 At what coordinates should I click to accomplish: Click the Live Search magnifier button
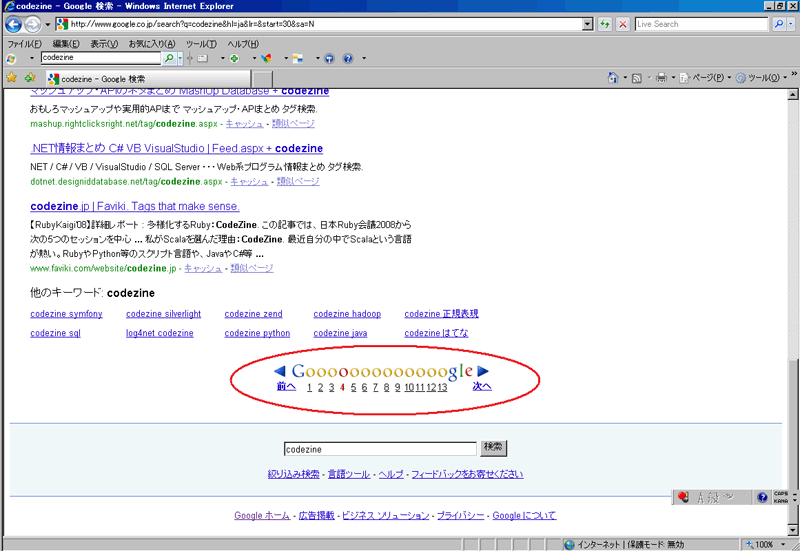778,24
